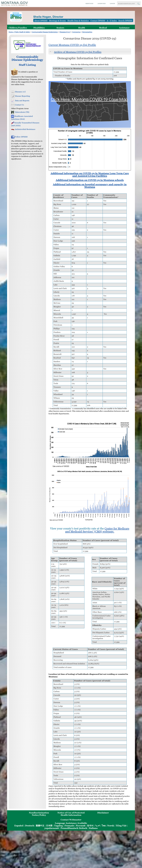The height and width of the screenshot is (868, 142).
Task: Open the Medical menu item
Action: point(103,28)
